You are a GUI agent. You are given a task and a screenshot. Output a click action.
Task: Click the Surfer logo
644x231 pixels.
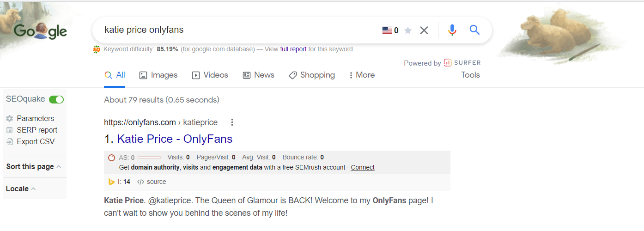[462, 63]
